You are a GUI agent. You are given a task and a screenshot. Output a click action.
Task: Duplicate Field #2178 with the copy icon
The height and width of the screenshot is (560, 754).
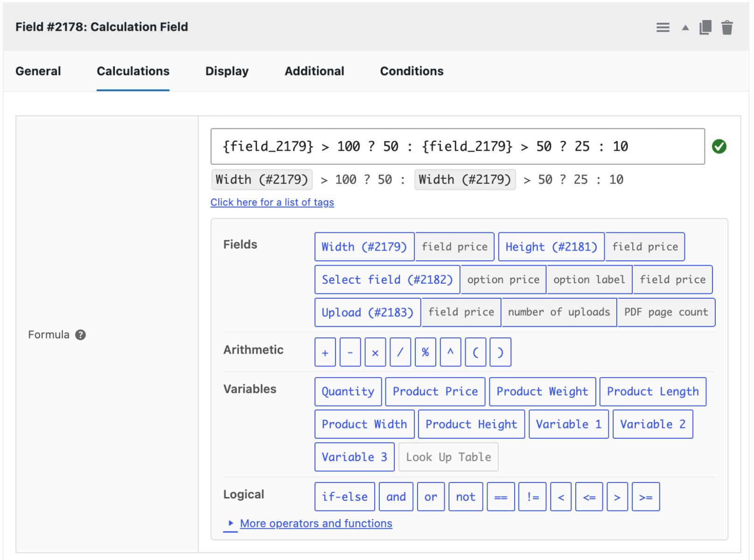tap(705, 28)
